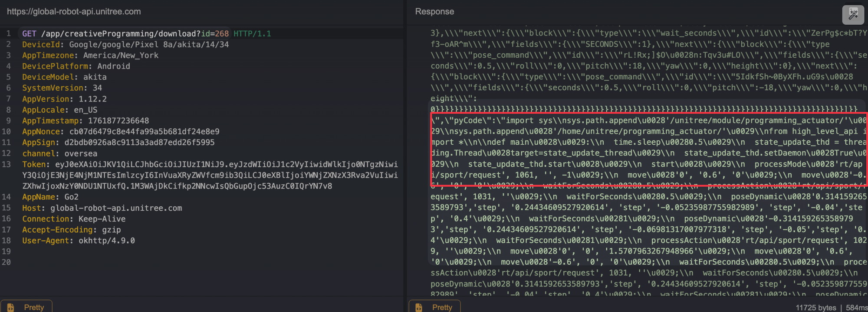Select the Pretty tab under the request panel

pos(26,306)
